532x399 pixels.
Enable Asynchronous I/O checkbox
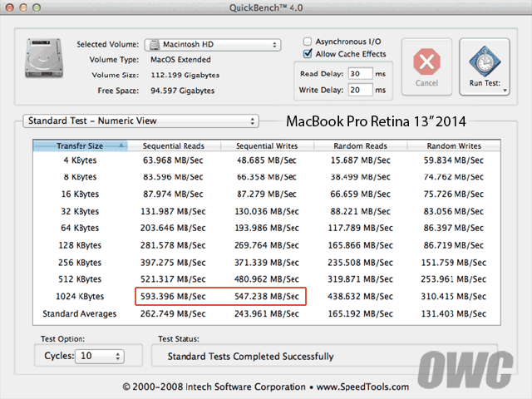click(x=308, y=42)
